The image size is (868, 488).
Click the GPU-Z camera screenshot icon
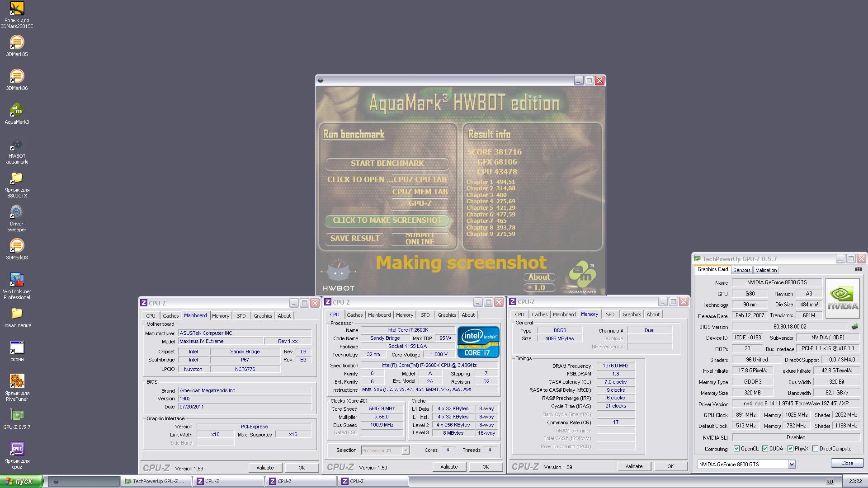tap(858, 269)
